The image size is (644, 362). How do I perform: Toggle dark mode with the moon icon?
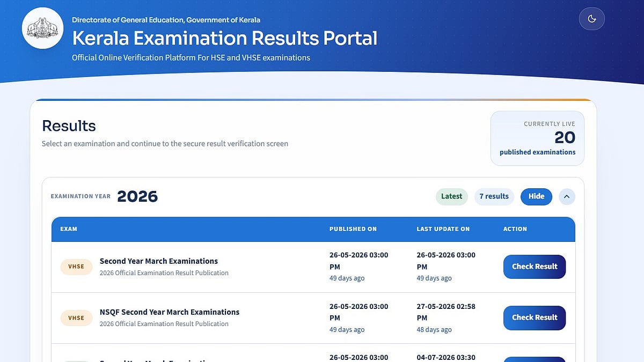point(591,19)
